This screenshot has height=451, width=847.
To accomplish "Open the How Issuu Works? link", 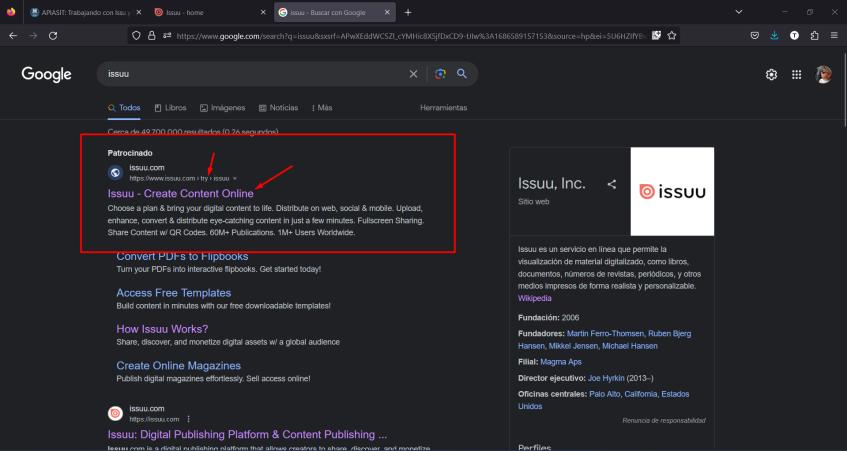I will (x=162, y=329).
